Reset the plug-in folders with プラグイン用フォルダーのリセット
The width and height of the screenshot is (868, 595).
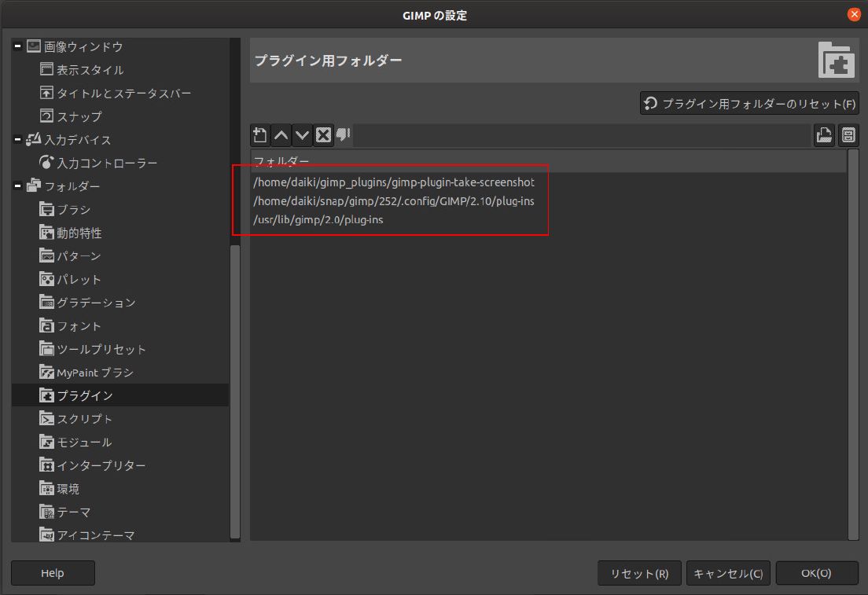[749, 104]
